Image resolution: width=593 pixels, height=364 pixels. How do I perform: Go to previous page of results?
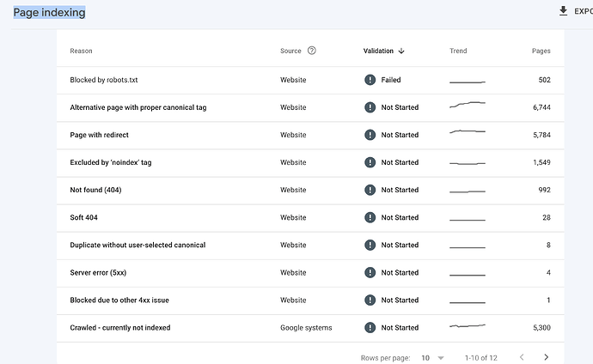coord(521,356)
